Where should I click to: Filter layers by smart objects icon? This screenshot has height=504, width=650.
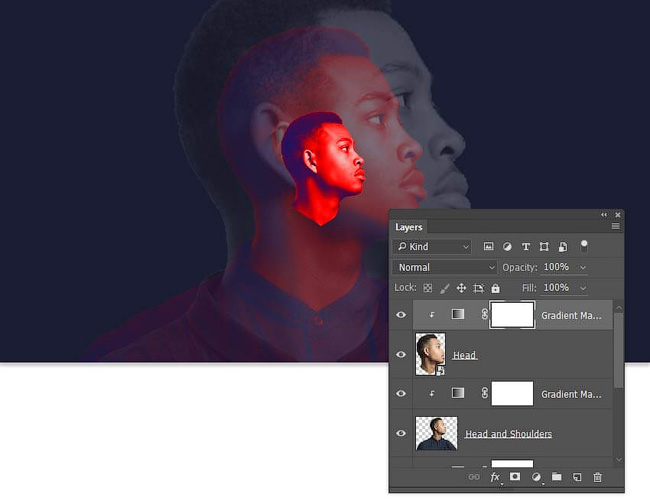[563, 247]
